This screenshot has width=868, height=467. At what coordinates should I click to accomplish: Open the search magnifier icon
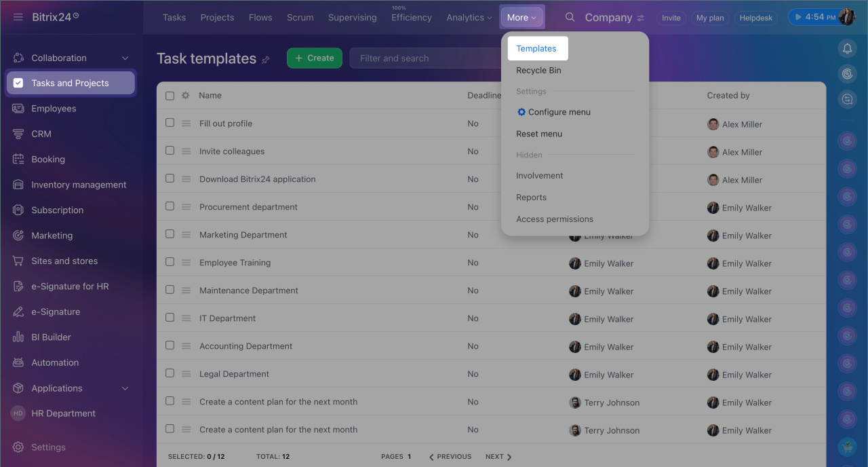point(570,17)
